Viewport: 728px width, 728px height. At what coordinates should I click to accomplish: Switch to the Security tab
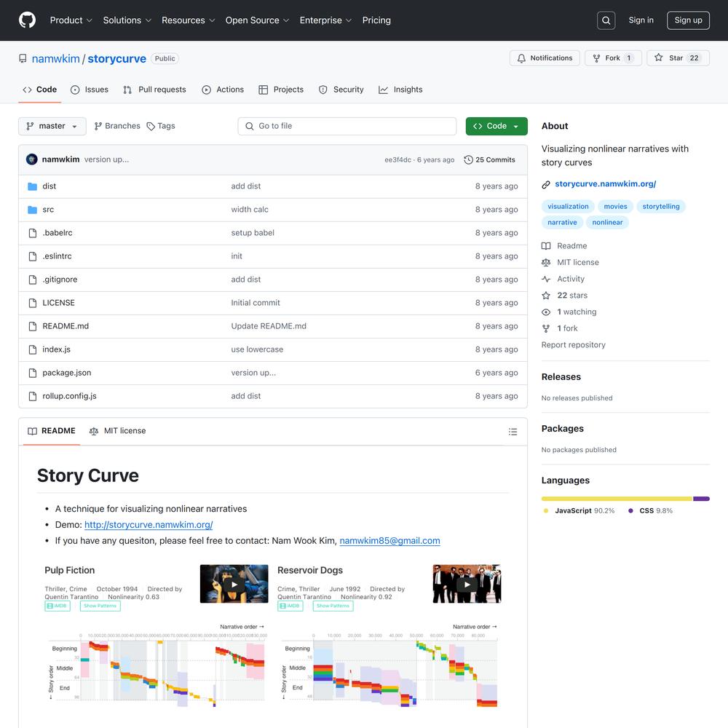tap(341, 90)
